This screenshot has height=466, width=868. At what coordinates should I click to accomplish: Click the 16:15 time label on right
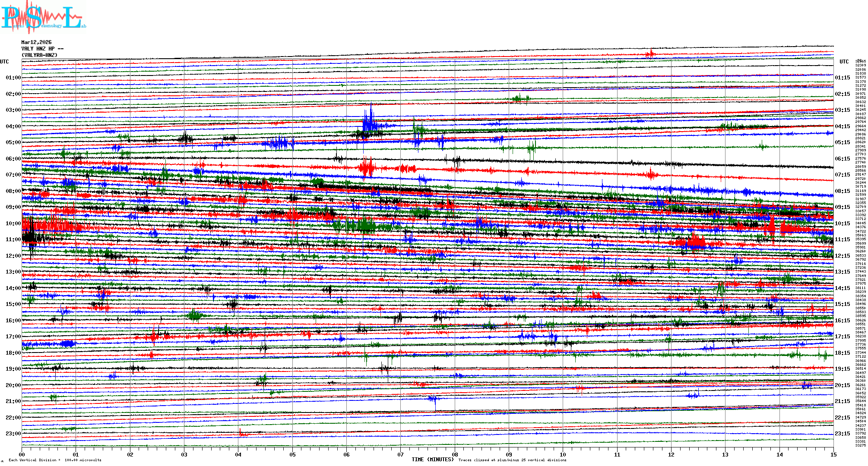[842, 321]
